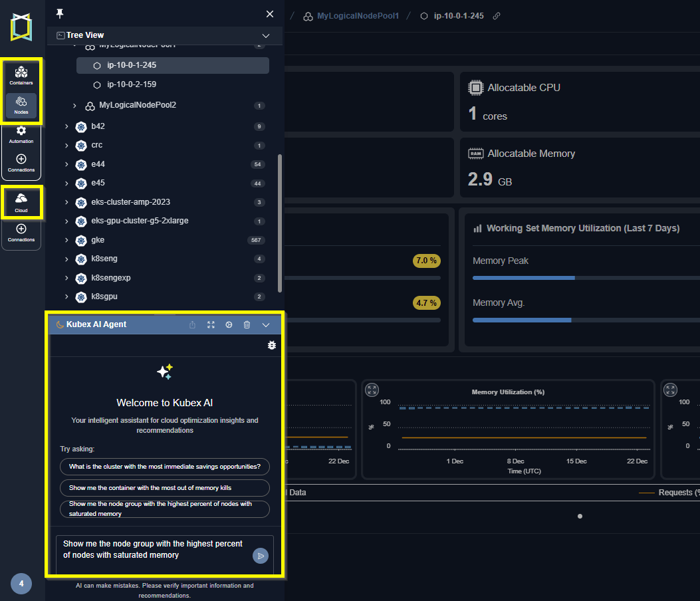Screen dimensions: 700x601
Task: Select the Nodes sidebar icon
Action: (21, 106)
